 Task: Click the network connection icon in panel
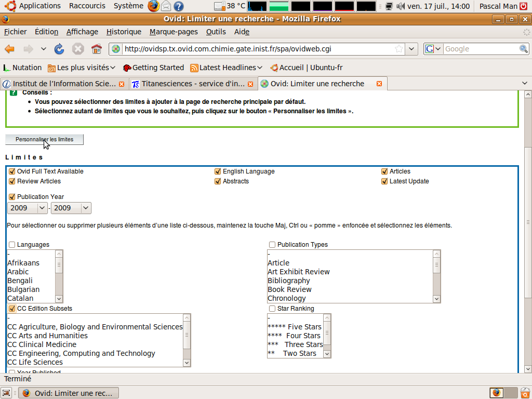point(389,6)
